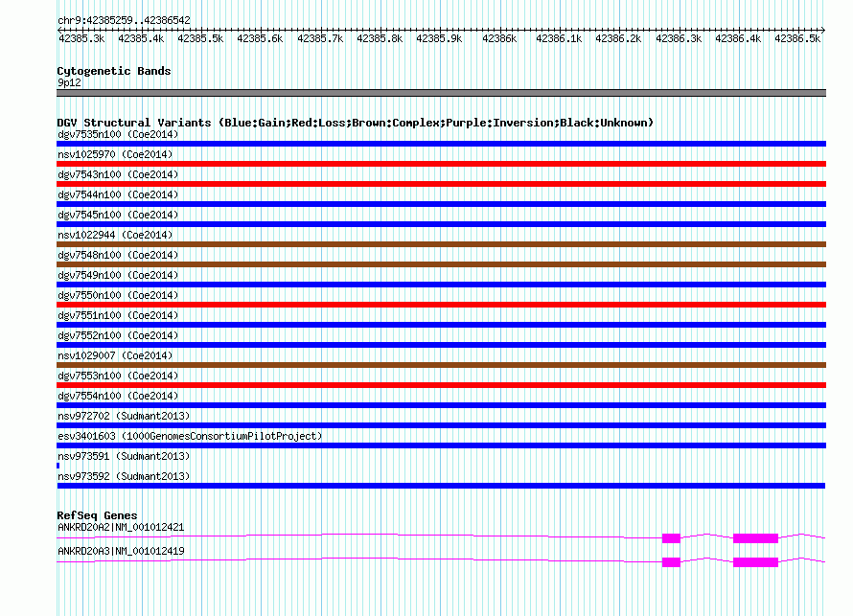Click ruler position 42386.4k
The height and width of the screenshot is (616, 853).
[738, 38]
